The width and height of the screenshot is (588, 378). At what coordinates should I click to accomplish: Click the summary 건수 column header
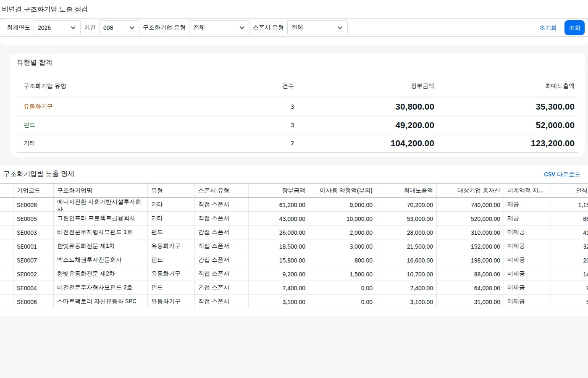288,86
